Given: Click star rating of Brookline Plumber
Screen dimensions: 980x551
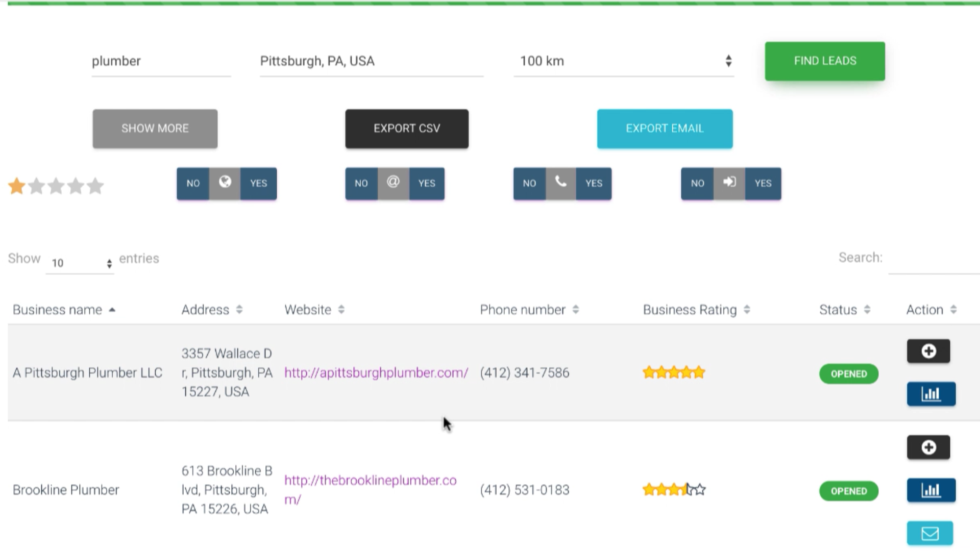Looking at the screenshot, I should click(674, 490).
